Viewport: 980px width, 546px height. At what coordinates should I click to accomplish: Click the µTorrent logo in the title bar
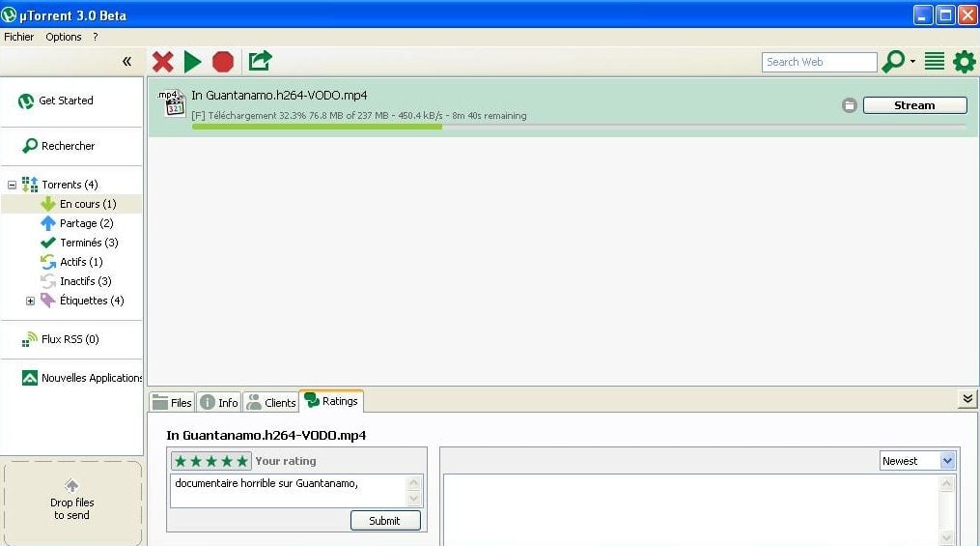(x=9, y=14)
